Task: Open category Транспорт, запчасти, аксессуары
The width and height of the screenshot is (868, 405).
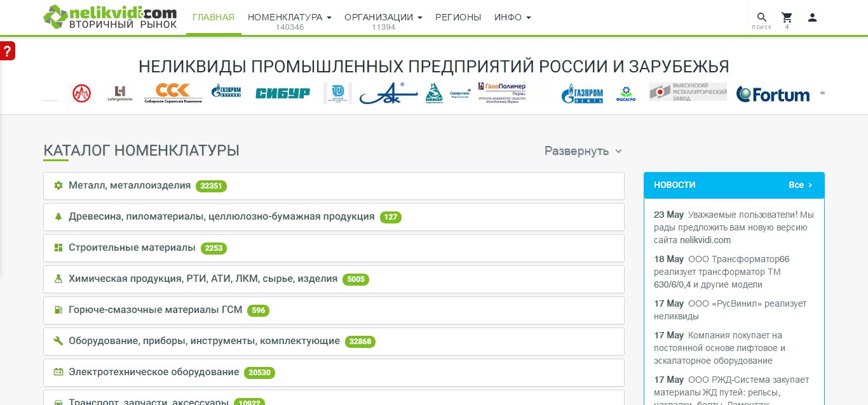Action: pos(334,398)
